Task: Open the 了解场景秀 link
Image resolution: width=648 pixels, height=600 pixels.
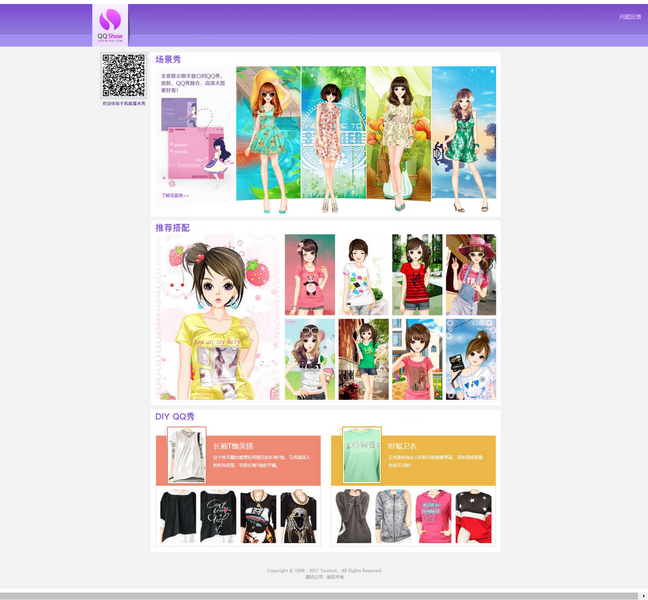Action: pyautogui.click(x=174, y=195)
